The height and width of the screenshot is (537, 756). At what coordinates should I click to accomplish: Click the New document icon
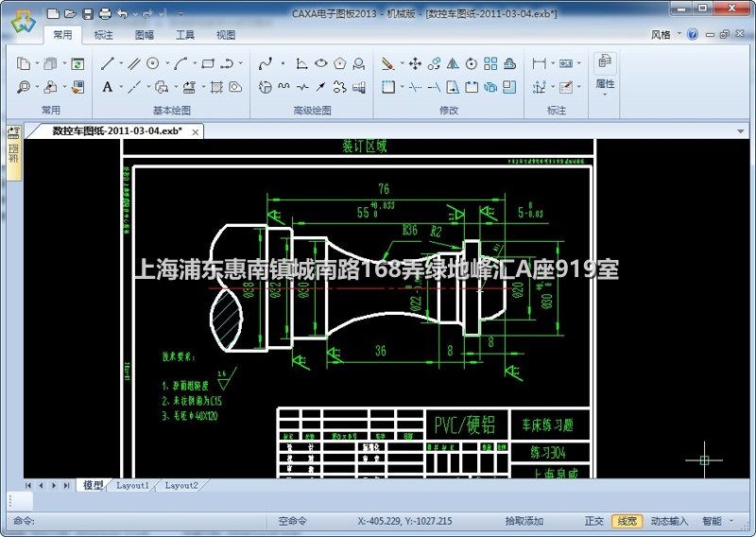pos(54,14)
